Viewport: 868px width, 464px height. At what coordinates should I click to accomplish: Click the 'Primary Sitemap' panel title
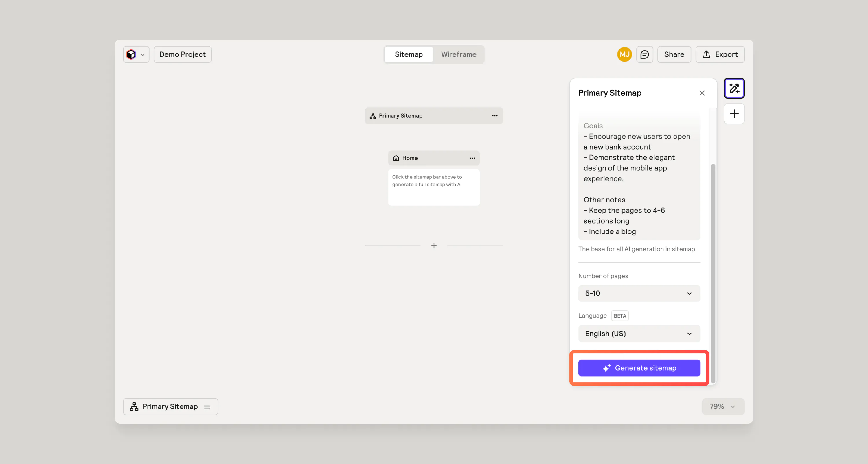pos(610,93)
